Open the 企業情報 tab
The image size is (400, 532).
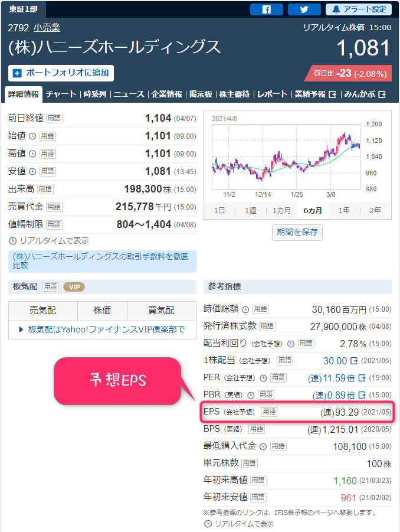tap(167, 94)
